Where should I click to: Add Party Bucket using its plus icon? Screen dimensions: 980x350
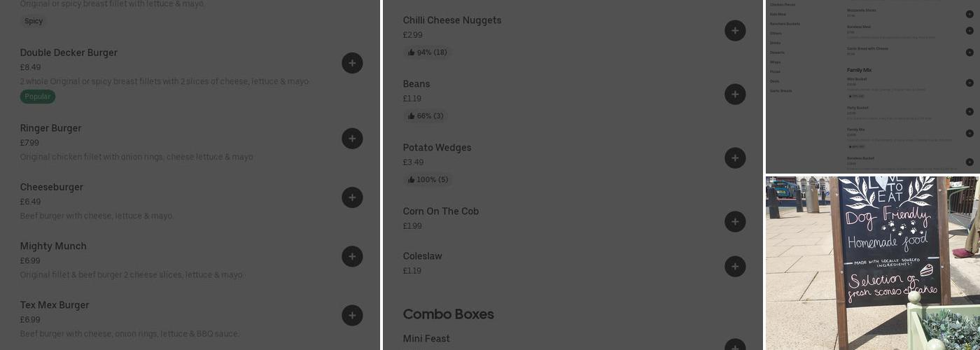(x=969, y=111)
